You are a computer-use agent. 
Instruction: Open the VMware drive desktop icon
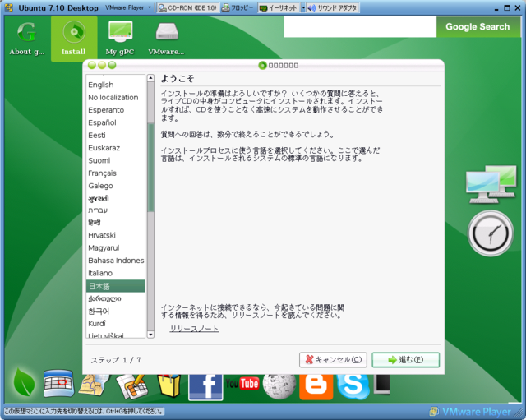click(x=166, y=39)
